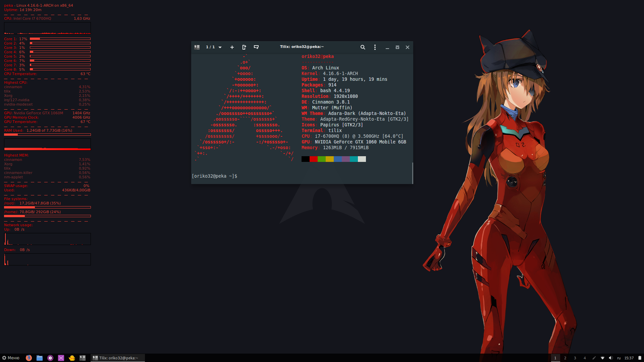Click the CPU Temperature reading 63 °C
The height and width of the screenshot is (362, 644).
85,74
